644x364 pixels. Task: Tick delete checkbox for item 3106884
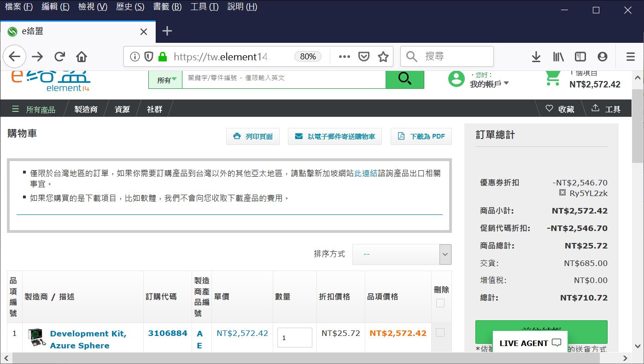(x=440, y=333)
